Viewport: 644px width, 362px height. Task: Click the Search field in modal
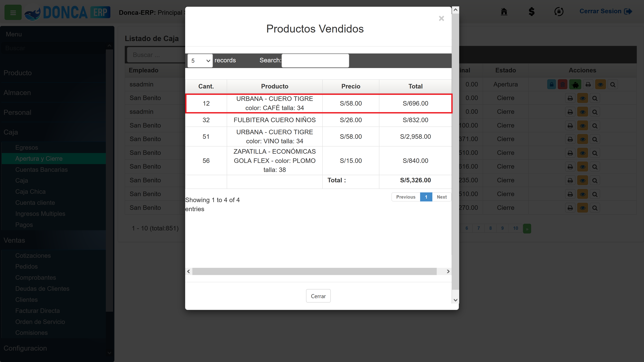coord(315,61)
